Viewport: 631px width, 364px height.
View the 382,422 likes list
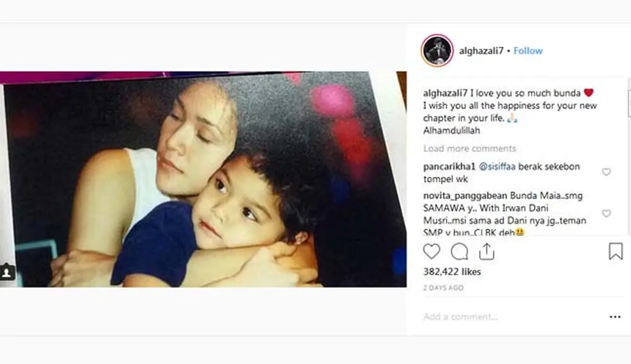tap(452, 272)
